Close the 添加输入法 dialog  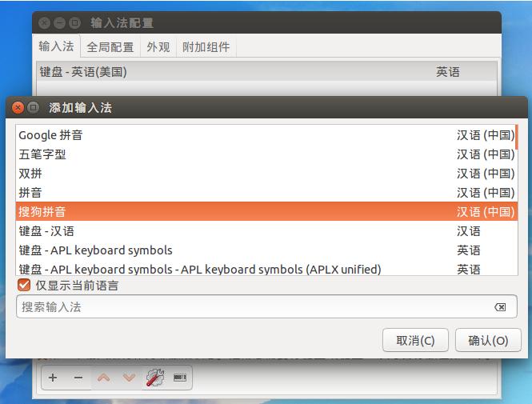click(18, 108)
